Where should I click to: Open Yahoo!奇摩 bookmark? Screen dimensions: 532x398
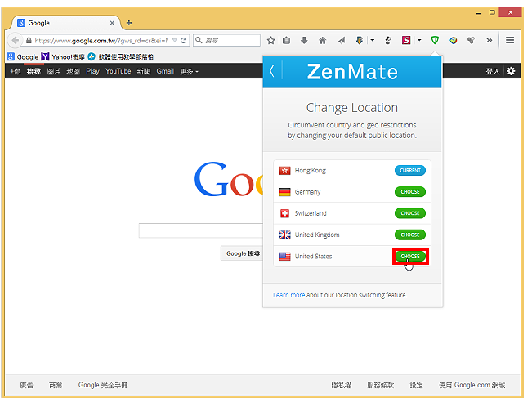coord(63,56)
